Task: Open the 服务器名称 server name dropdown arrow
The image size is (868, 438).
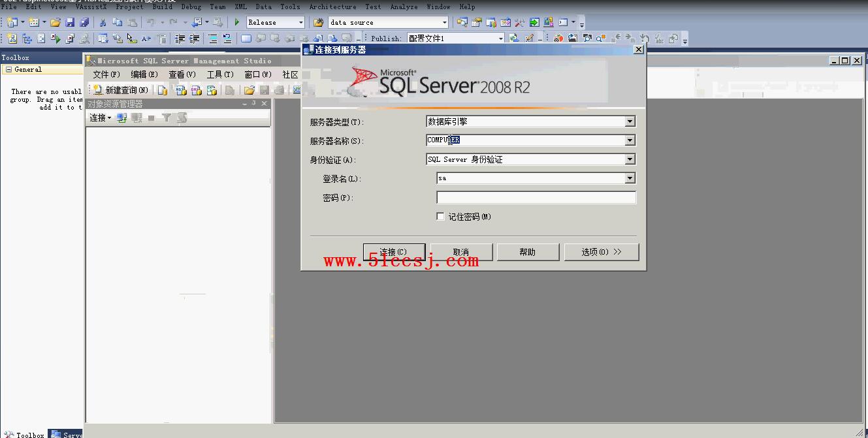Action: click(630, 140)
